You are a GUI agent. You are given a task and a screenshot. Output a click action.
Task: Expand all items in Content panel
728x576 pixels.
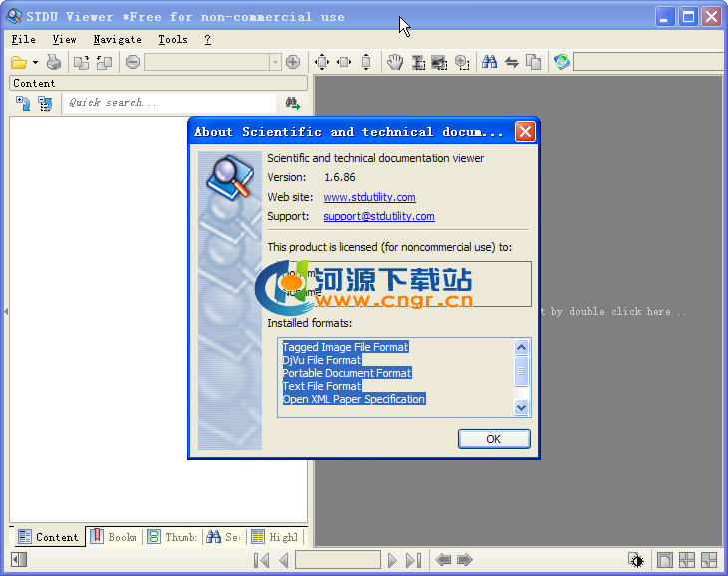point(23,103)
